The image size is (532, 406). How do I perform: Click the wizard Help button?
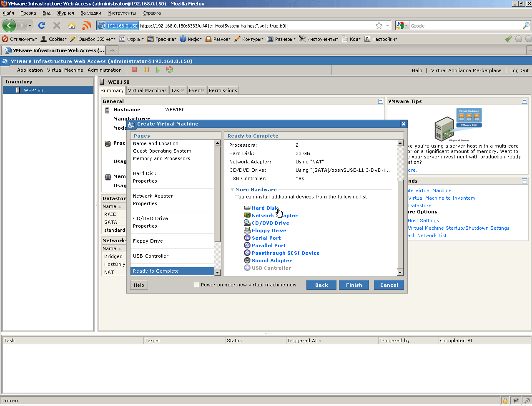139,285
